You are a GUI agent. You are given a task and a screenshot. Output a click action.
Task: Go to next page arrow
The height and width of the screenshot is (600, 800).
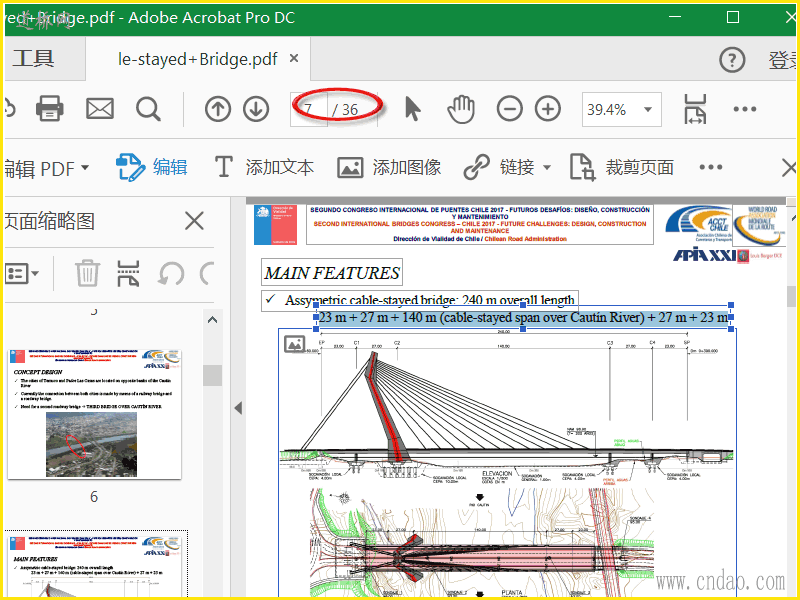(x=256, y=109)
